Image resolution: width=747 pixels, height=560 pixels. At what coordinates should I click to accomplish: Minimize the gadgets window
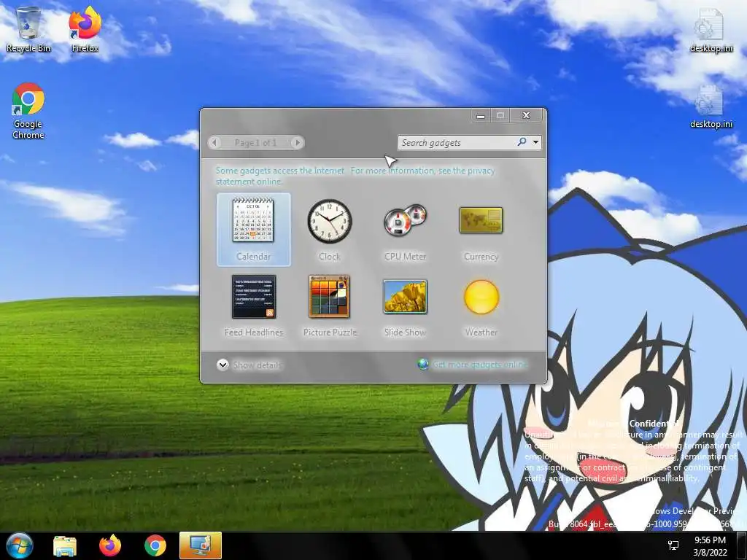click(481, 115)
